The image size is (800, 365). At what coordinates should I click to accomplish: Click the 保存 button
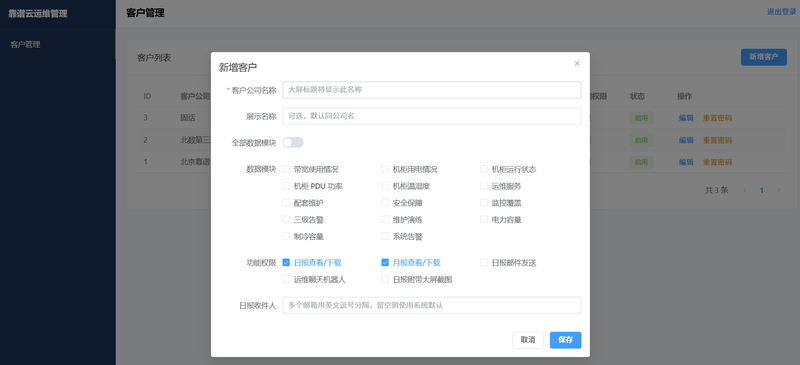pyautogui.click(x=565, y=340)
